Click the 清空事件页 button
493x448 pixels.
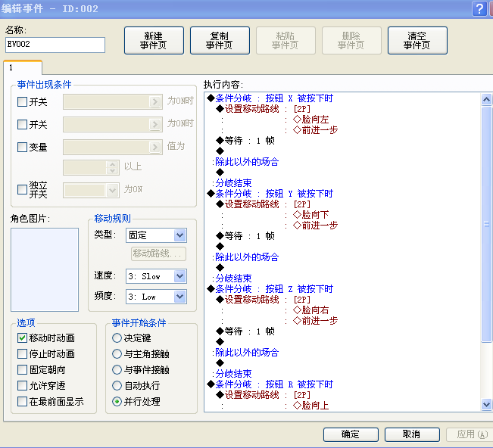pyautogui.click(x=417, y=41)
